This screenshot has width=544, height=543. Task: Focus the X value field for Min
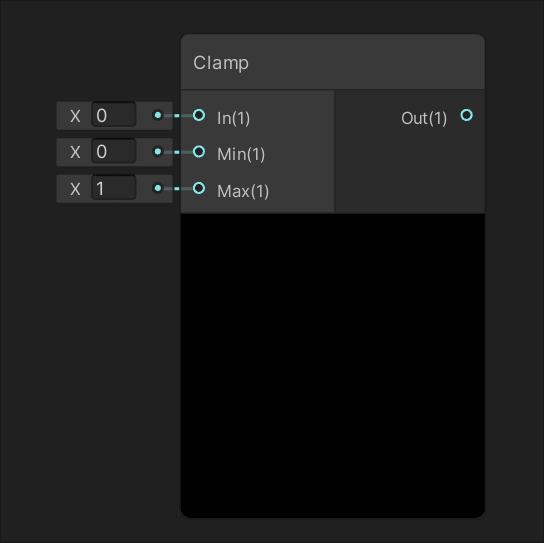pyautogui.click(x=113, y=151)
